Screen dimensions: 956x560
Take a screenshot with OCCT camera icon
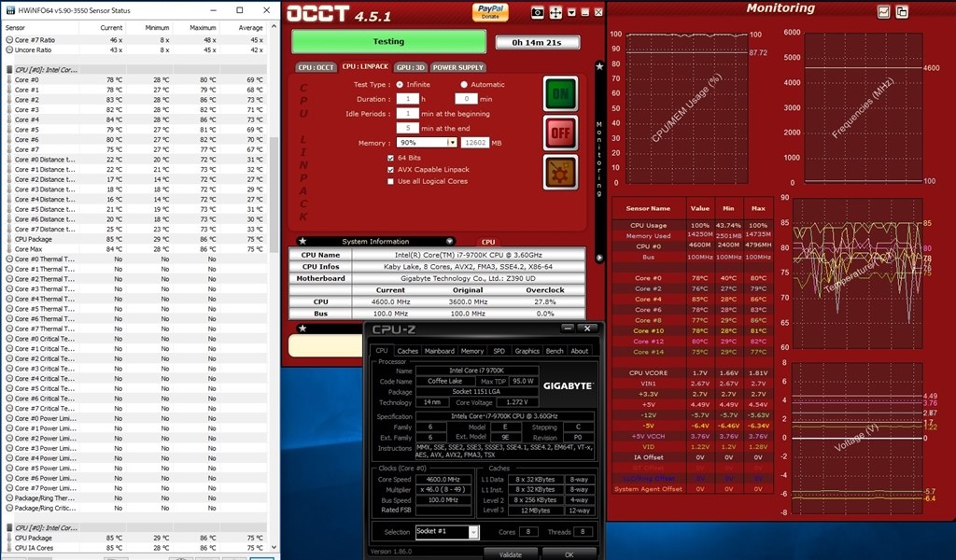coord(537,13)
